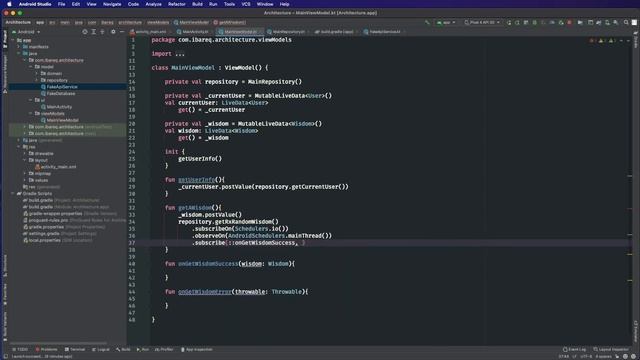Image resolution: width=640 pixels, height=360 pixels.
Task: Expand the domain package
Action: 36,73
